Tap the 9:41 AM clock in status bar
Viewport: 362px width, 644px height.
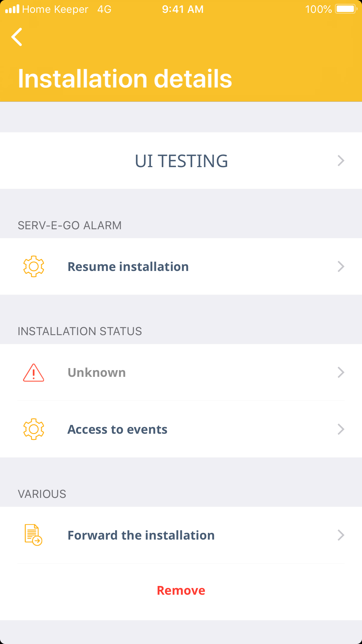click(x=183, y=9)
